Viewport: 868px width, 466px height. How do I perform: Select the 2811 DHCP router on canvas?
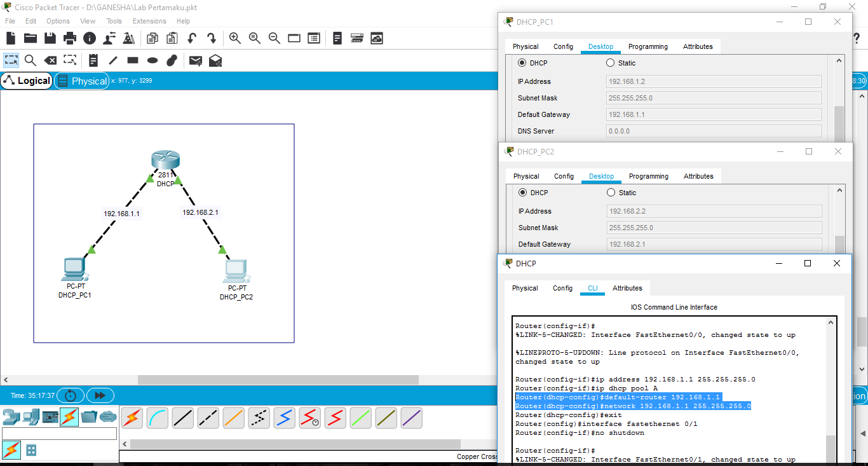(166, 161)
